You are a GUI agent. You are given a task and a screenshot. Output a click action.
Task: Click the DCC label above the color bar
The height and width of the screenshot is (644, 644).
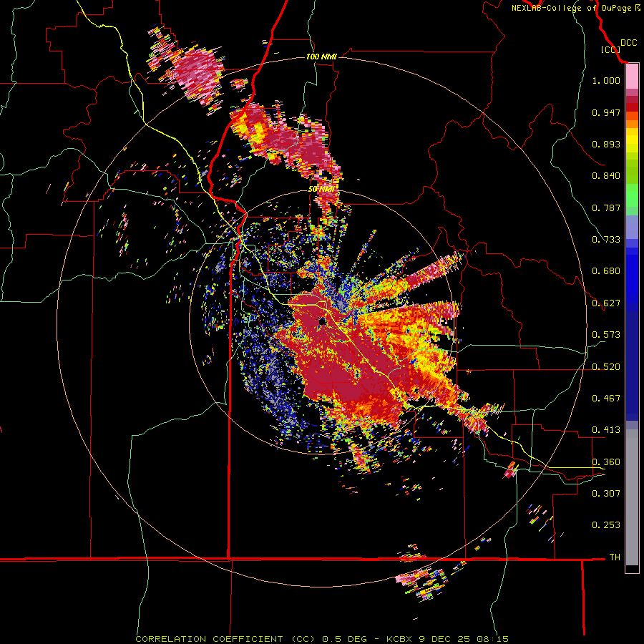628,43
